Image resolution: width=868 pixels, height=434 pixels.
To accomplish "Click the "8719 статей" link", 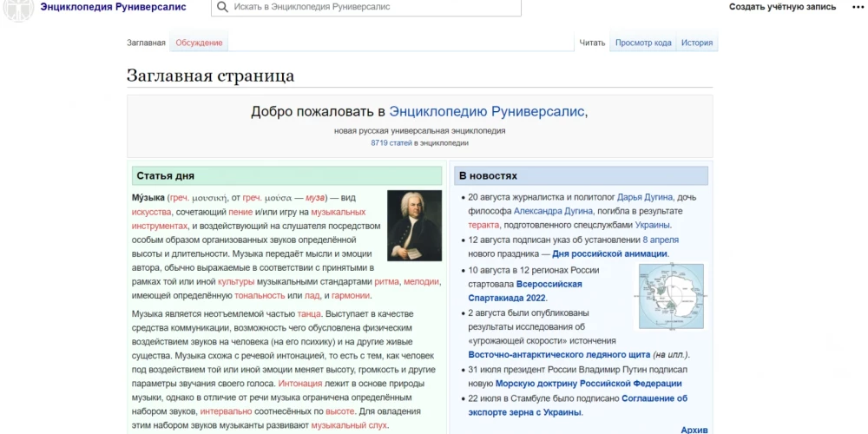I will pos(391,143).
